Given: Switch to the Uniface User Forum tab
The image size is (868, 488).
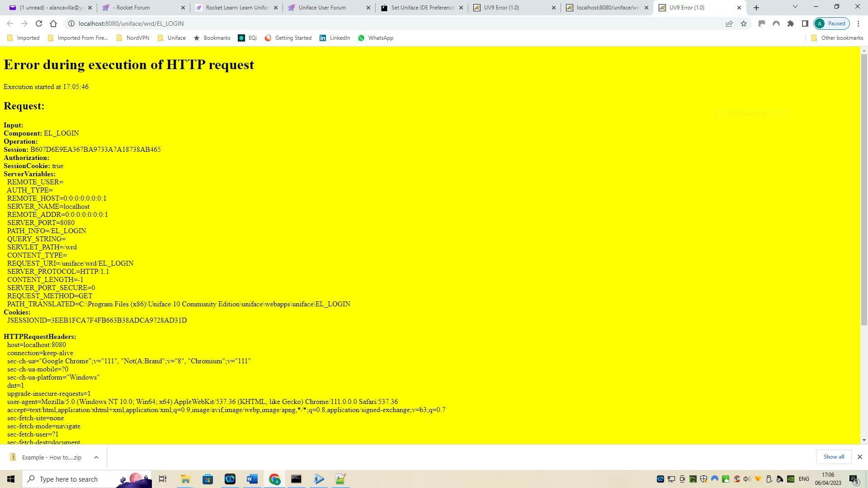Looking at the screenshot, I should (322, 8).
